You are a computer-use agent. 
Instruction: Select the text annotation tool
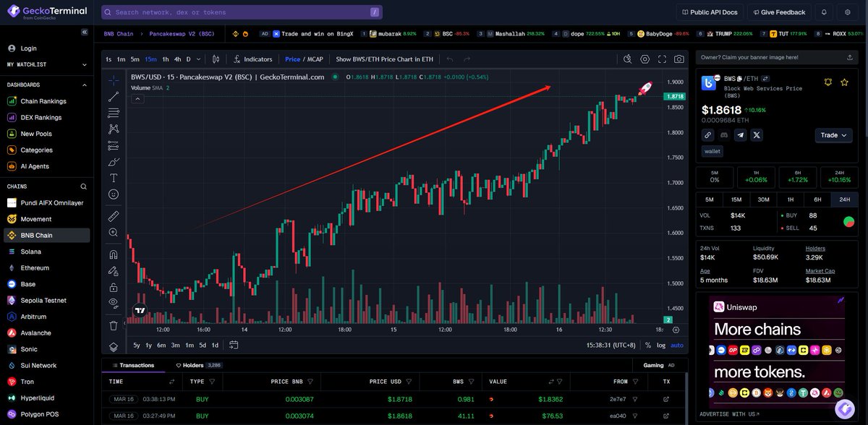(114, 178)
